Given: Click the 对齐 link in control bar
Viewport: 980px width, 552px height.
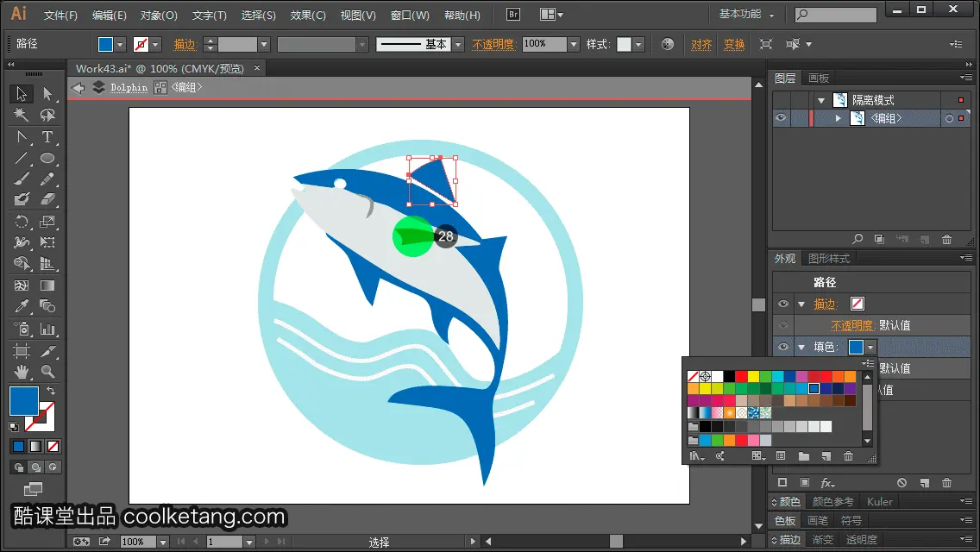Looking at the screenshot, I should coord(701,44).
